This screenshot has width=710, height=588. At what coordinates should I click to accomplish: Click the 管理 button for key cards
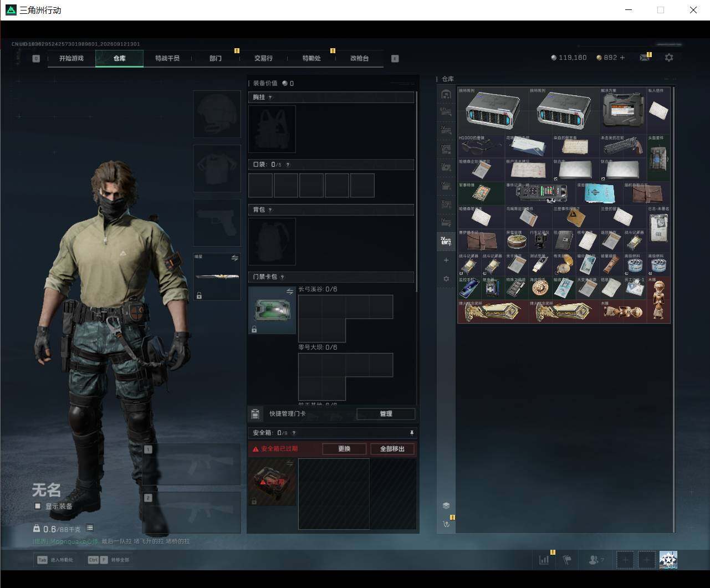tap(386, 413)
